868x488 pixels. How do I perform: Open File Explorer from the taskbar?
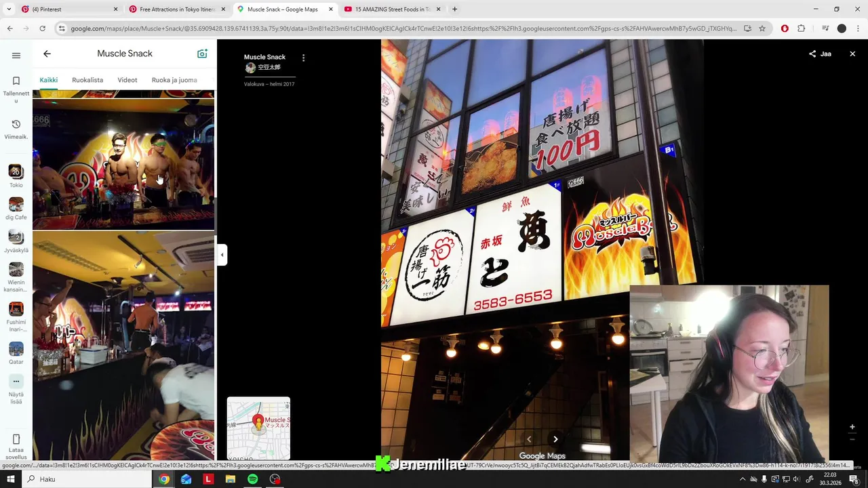click(230, 479)
